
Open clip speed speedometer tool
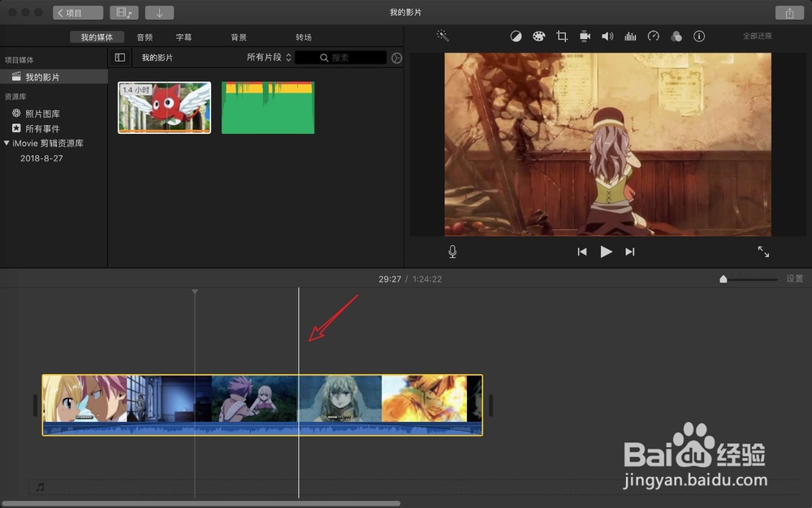(x=653, y=36)
